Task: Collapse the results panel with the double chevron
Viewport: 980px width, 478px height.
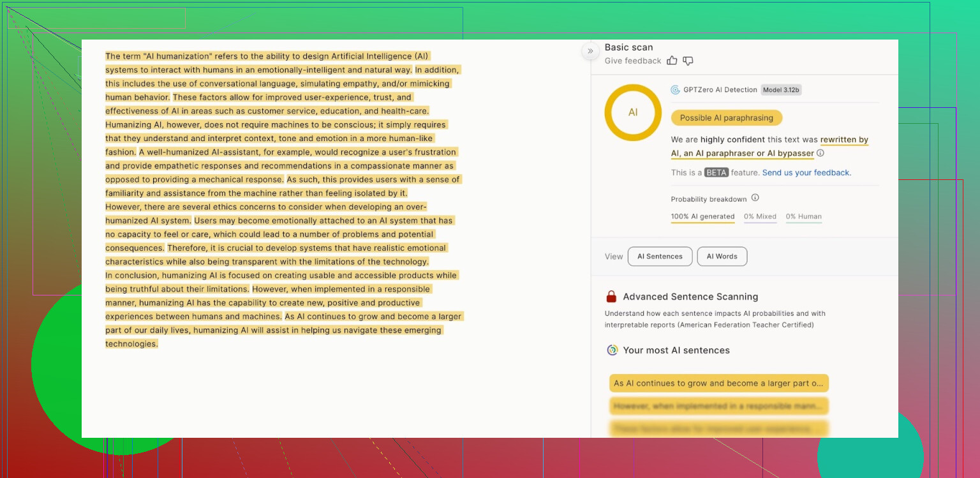Action: (x=590, y=51)
